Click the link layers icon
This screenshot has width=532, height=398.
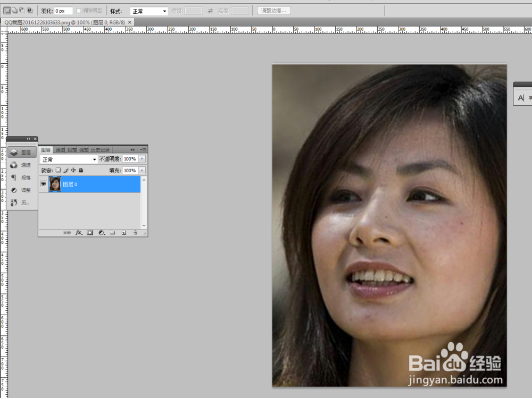click(x=67, y=233)
